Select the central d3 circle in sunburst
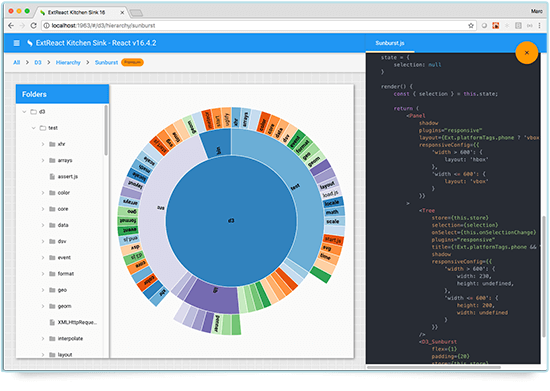The height and width of the screenshot is (391, 550). tap(231, 221)
